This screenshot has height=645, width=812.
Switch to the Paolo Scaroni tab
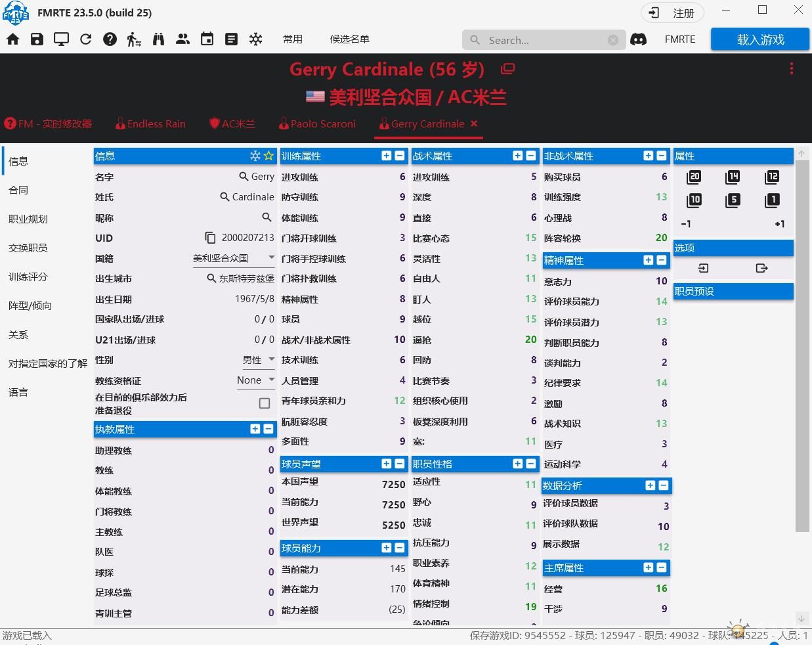point(317,123)
